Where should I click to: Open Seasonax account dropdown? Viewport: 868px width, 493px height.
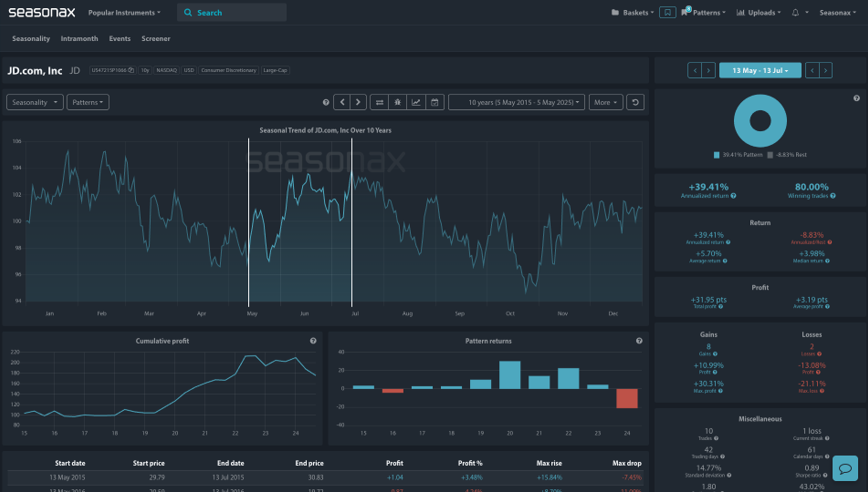838,12
